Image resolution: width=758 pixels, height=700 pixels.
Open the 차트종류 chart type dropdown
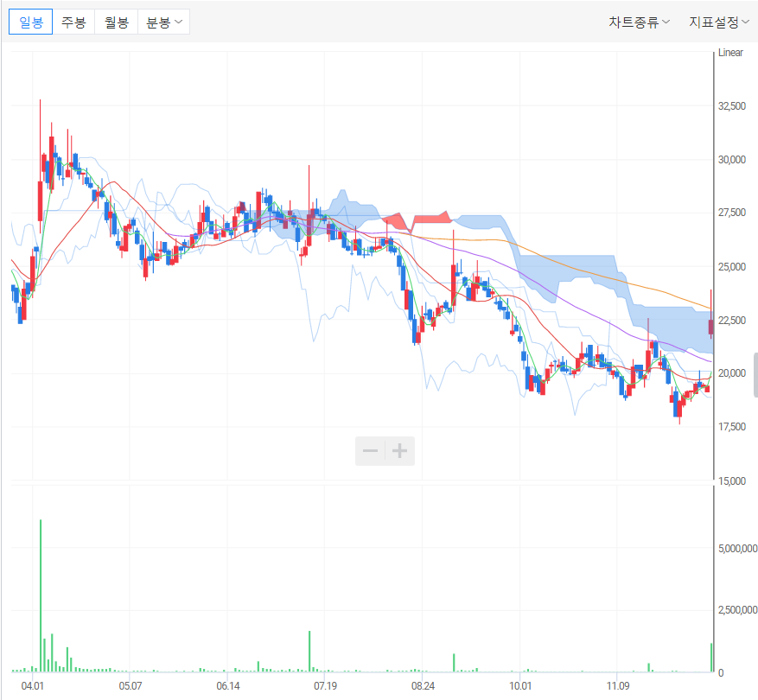pyautogui.click(x=639, y=22)
